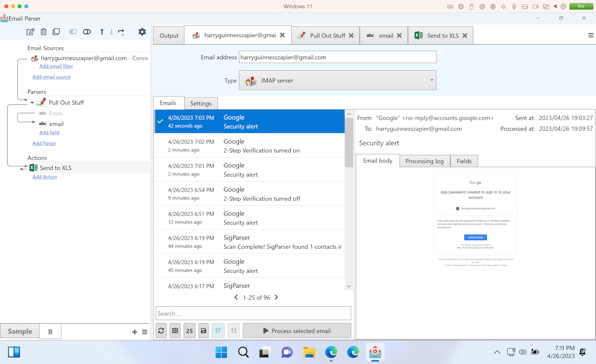Image resolution: width=596 pixels, height=364 pixels.
Task: Move selected item up with the up arrow
Action: 102,32
